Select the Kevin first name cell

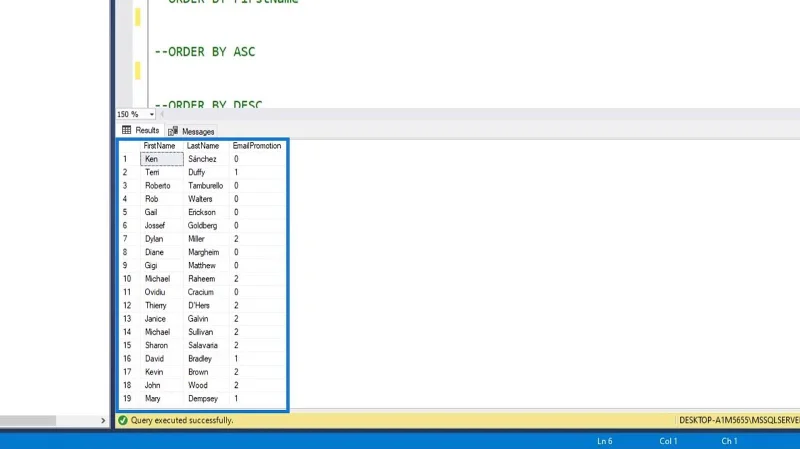click(162, 371)
